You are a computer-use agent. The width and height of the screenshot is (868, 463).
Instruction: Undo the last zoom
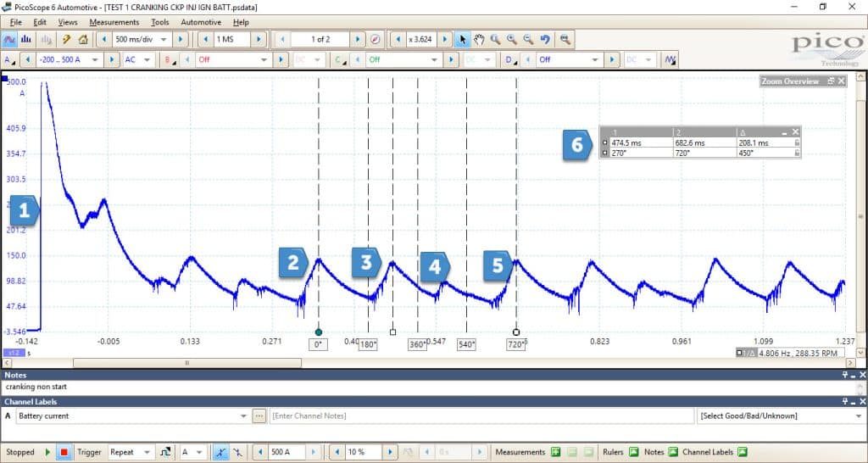point(545,39)
